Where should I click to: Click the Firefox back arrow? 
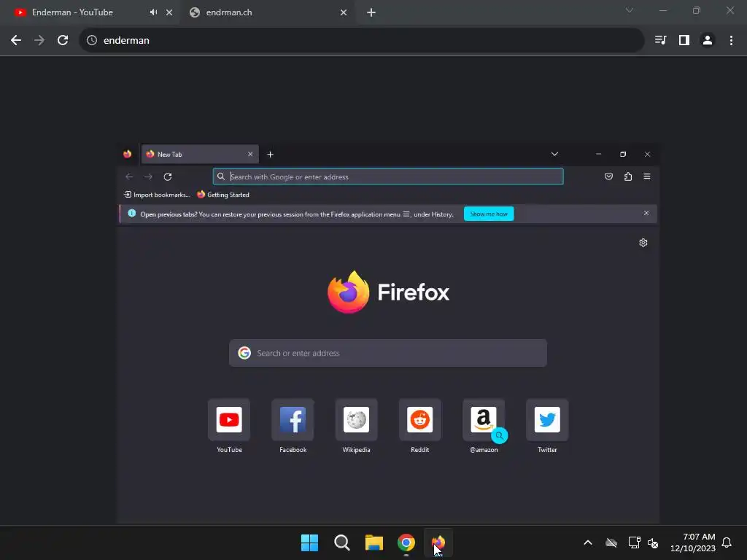click(x=129, y=176)
